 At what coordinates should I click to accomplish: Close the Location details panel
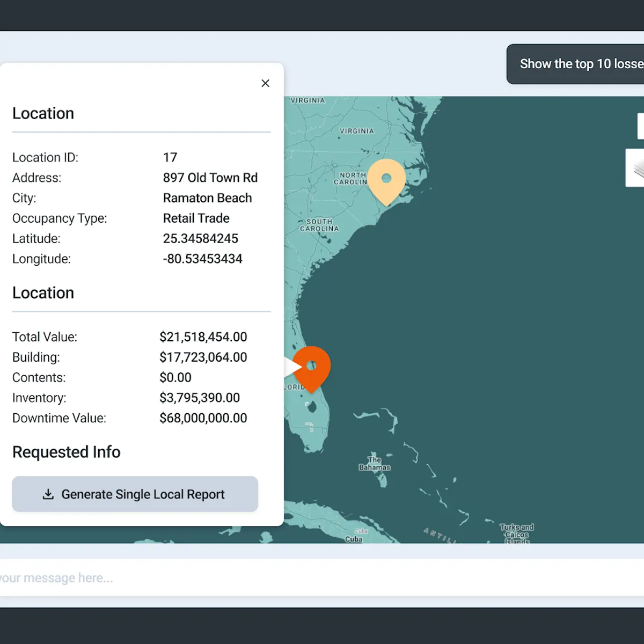(x=265, y=83)
